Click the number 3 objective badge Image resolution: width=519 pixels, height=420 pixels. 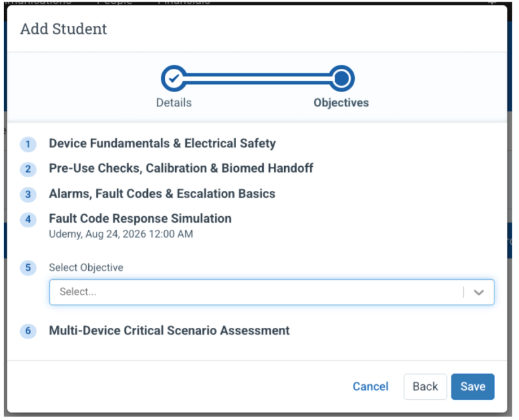[28, 195]
